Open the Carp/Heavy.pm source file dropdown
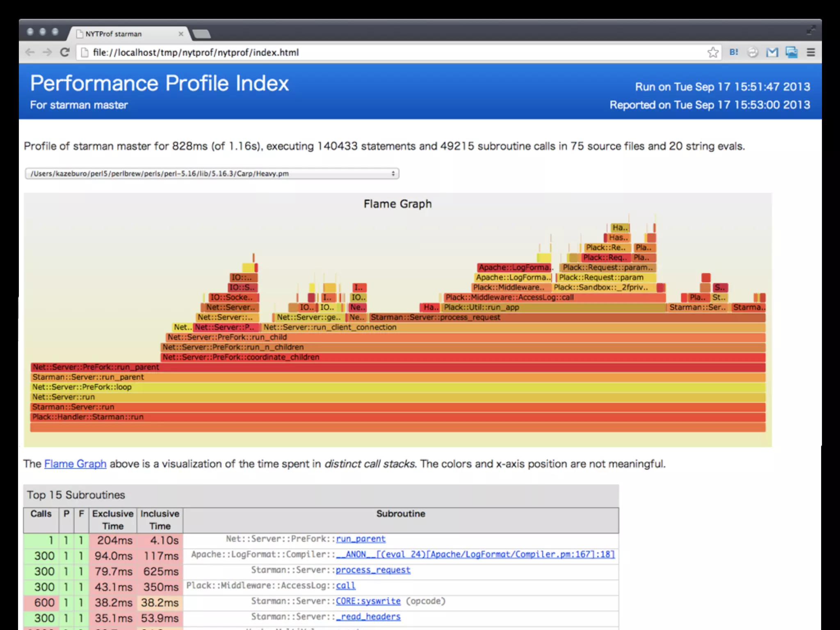Viewport: 840px width, 630px height. coord(212,173)
